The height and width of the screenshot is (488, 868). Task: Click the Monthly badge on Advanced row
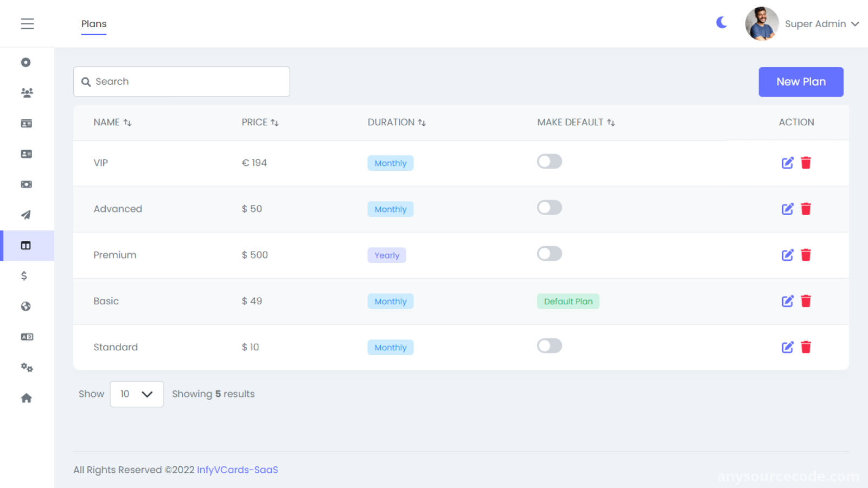pyautogui.click(x=391, y=209)
